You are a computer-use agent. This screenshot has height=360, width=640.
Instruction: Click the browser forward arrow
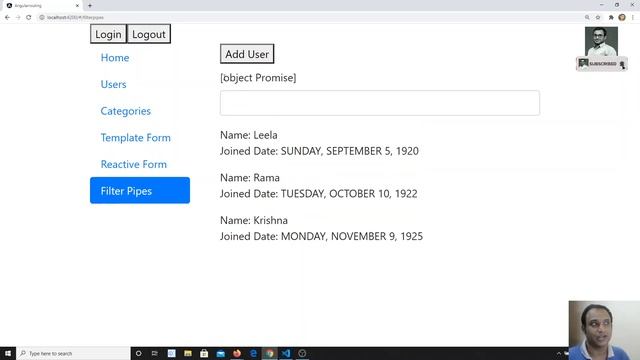click(18, 18)
